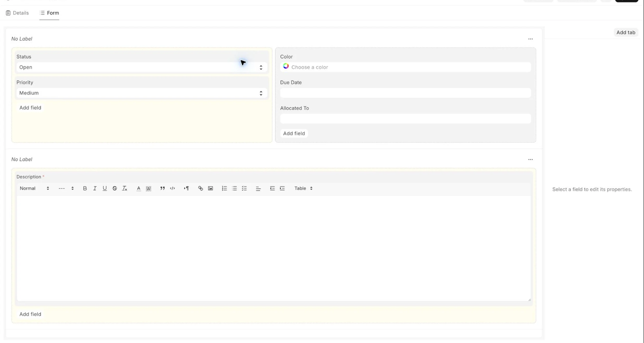The height and width of the screenshot is (343, 644).
Task: Open the Table dropdown in toolbar
Action: pos(303,188)
